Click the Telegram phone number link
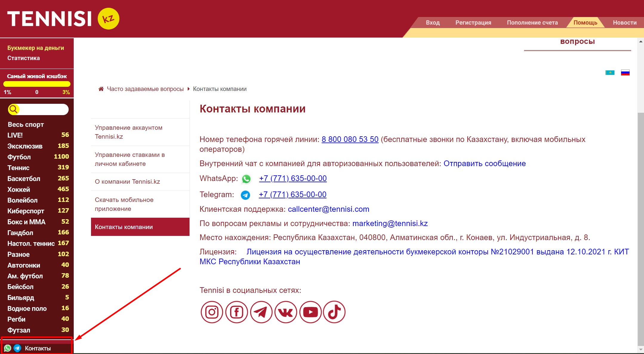 [x=292, y=194]
